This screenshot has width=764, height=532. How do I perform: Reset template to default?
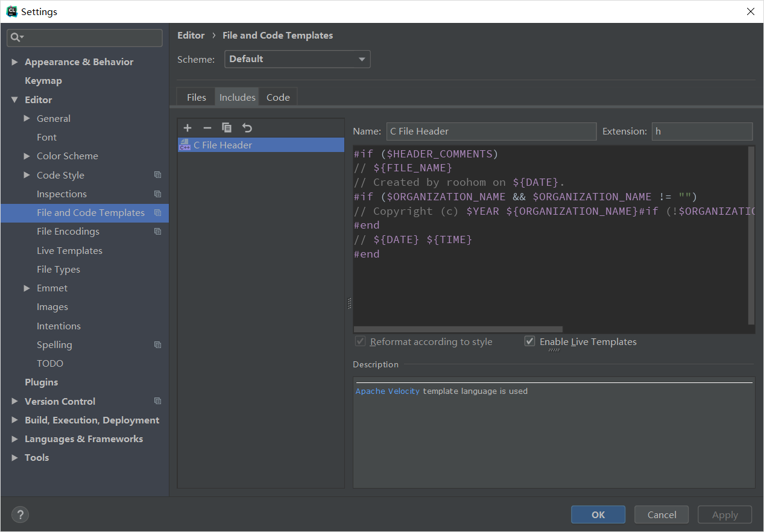tap(247, 128)
